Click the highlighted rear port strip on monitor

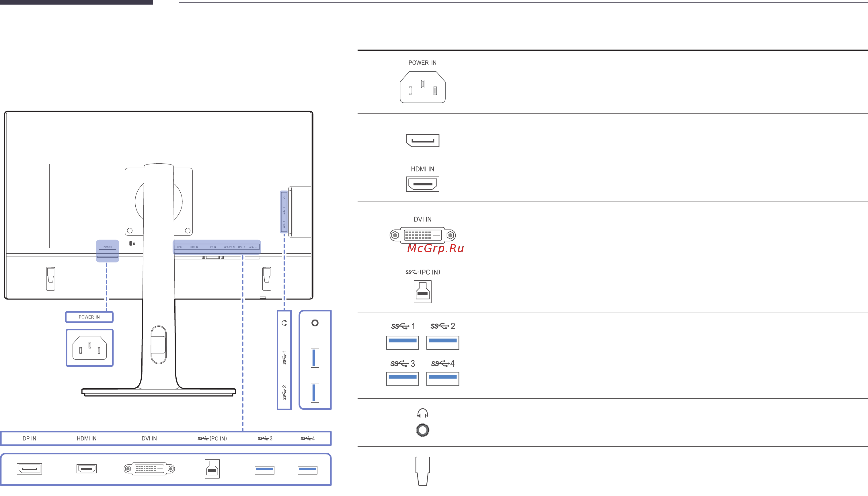click(217, 247)
